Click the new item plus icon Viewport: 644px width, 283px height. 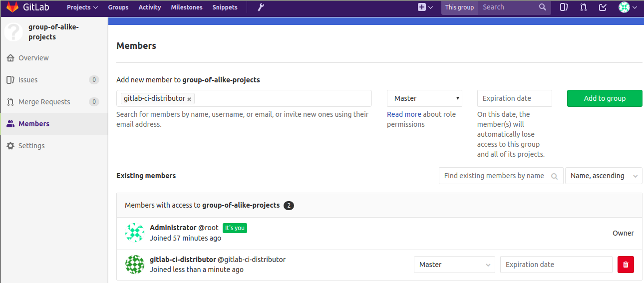tap(422, 7)
